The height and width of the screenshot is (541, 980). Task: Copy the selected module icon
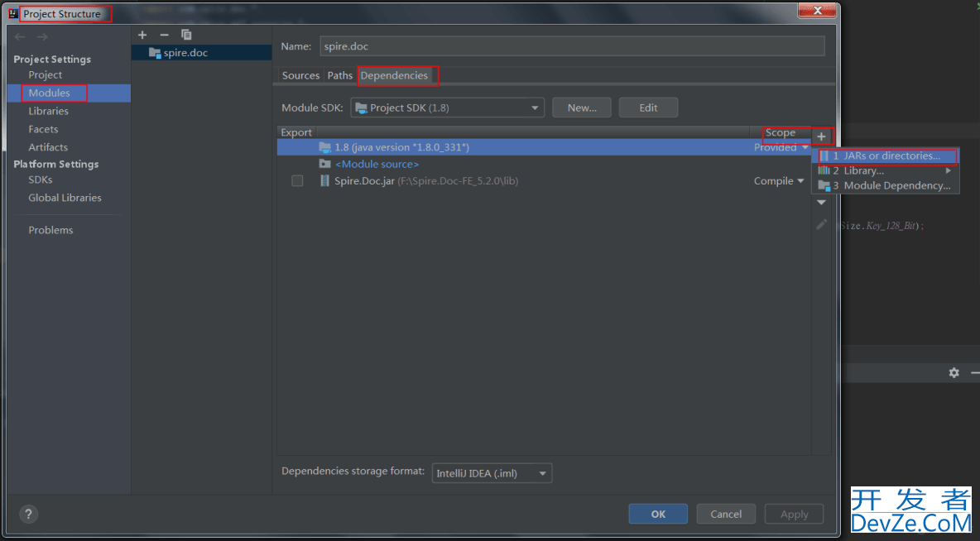(x=186, y=35)
